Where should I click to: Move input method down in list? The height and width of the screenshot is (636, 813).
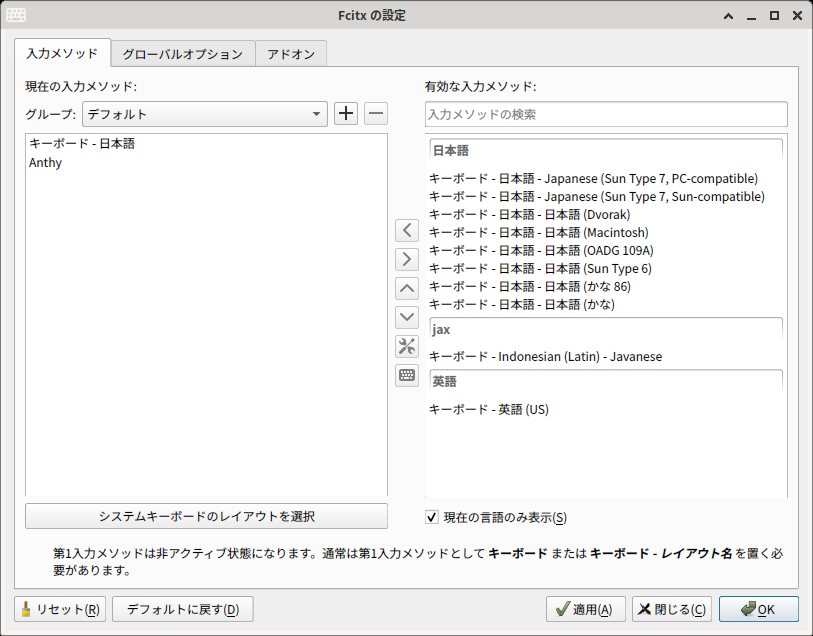click(407, 317)
